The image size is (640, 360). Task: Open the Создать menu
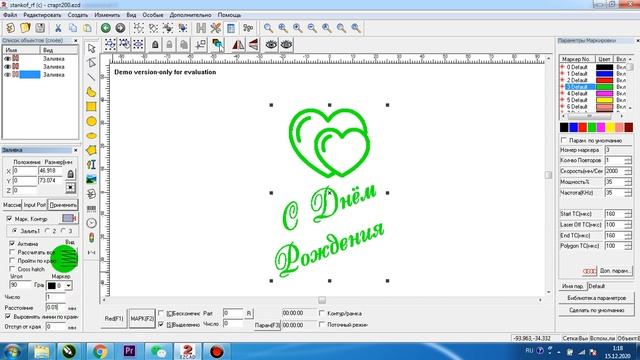point(78,15)
